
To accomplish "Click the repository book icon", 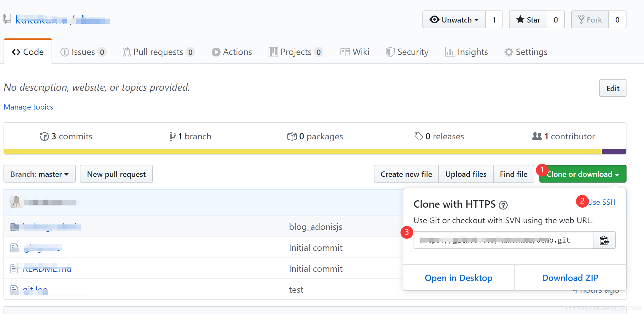I will click(7, 19).
